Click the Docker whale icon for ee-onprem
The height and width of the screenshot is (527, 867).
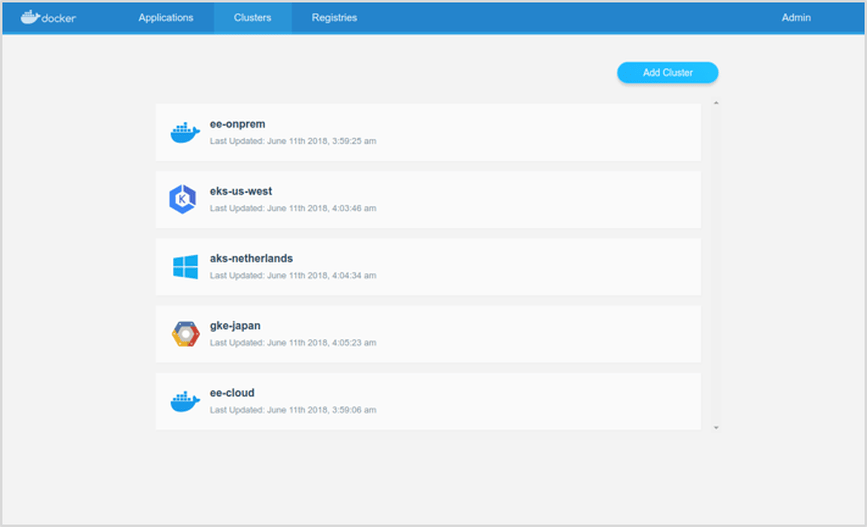click(185, 133)
